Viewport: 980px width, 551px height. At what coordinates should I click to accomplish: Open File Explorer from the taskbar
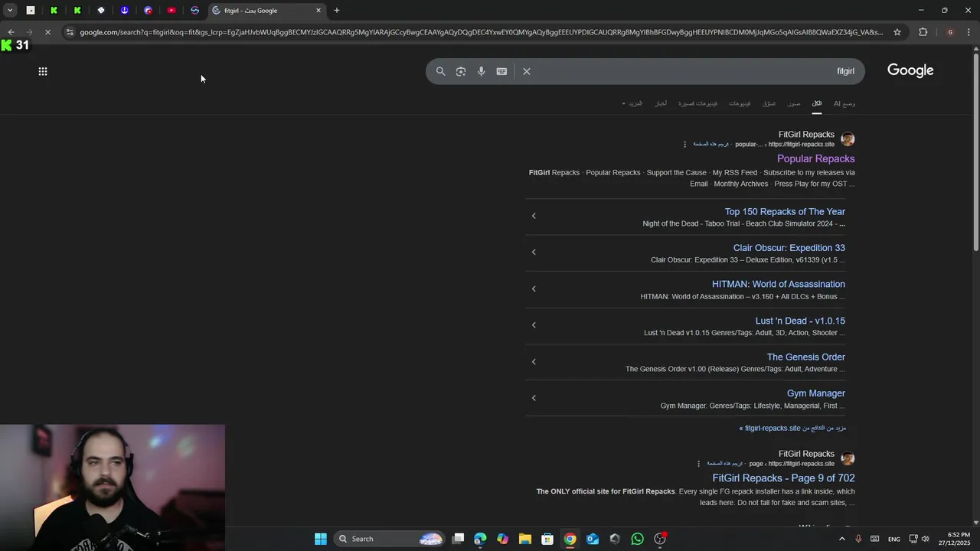(525, 539)
